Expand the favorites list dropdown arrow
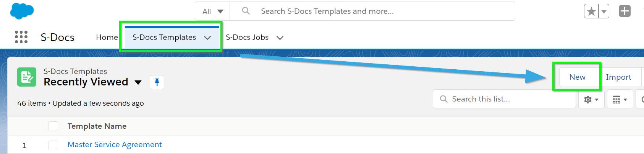This screenshot has height=154, width=644. [604, 11]
